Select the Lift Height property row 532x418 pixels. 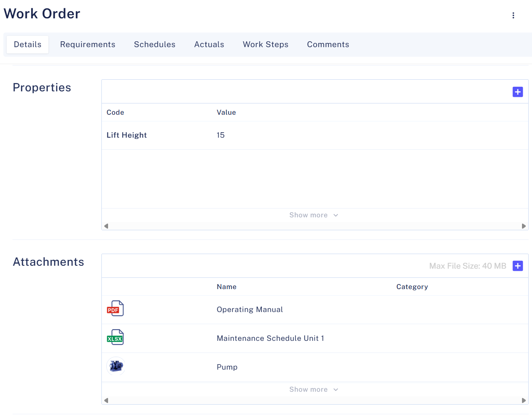tap(127, 135)
